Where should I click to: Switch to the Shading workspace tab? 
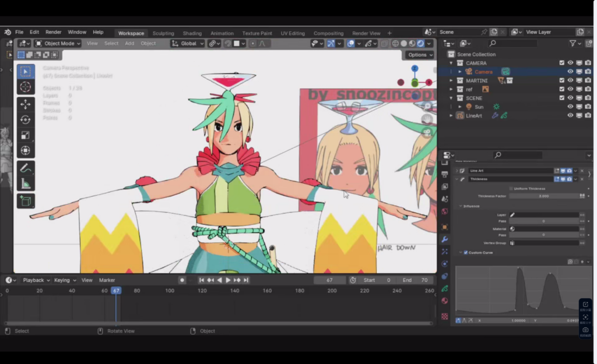click(x=192, y=33)
